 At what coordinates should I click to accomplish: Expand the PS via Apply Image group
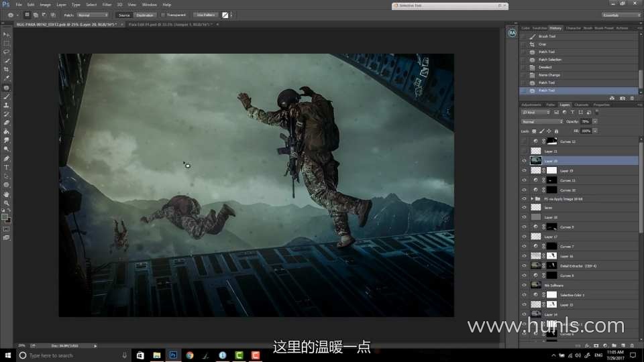[x=532, y=199]
